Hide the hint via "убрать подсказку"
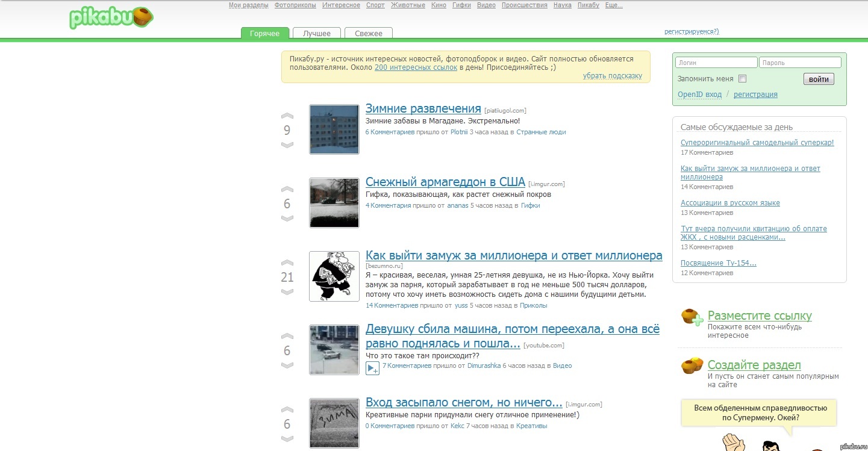868x451 pixels. pyautogui.click(x=612, y=76)
